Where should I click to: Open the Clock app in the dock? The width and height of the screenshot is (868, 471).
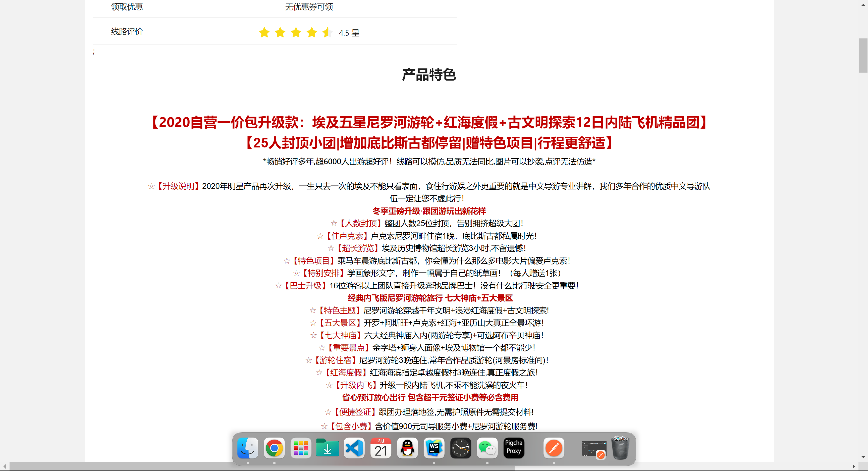click(x=460, y=448)
